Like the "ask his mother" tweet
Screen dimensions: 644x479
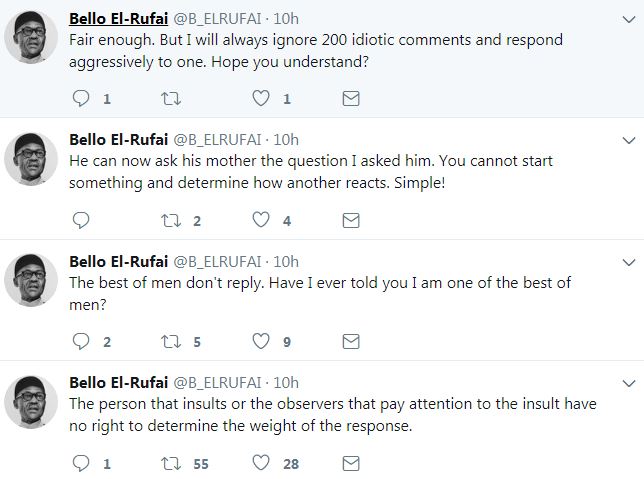[x=261, y=220]
